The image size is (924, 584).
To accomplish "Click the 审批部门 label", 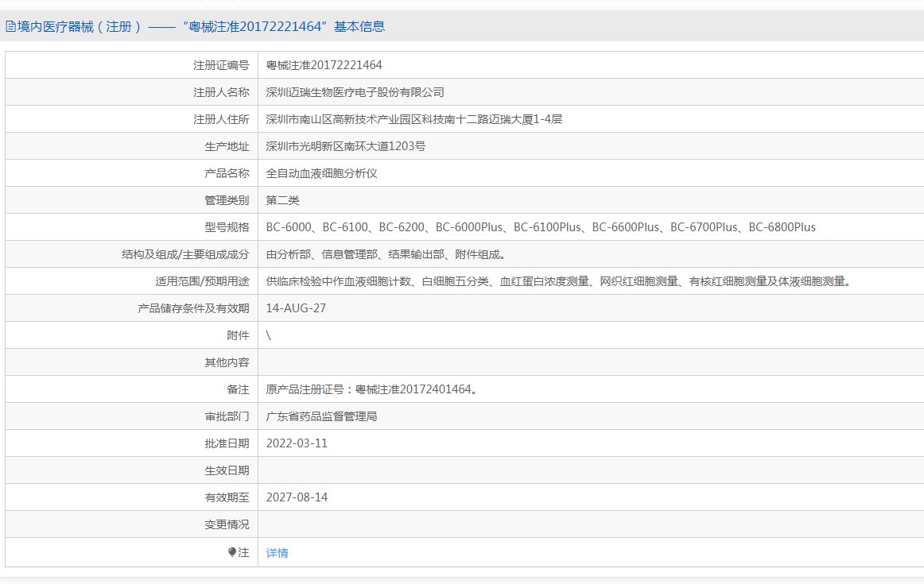I will (227, 417).
